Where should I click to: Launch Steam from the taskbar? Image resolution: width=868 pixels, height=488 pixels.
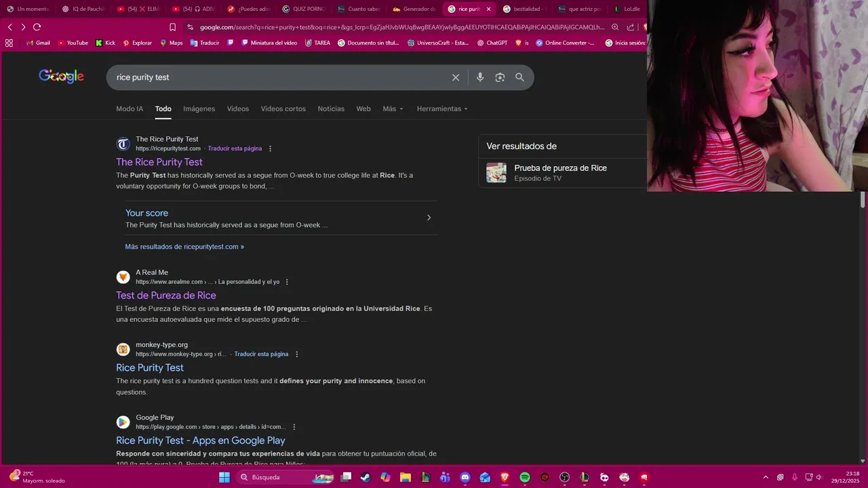pyautogui.click(x=366, y=477)
